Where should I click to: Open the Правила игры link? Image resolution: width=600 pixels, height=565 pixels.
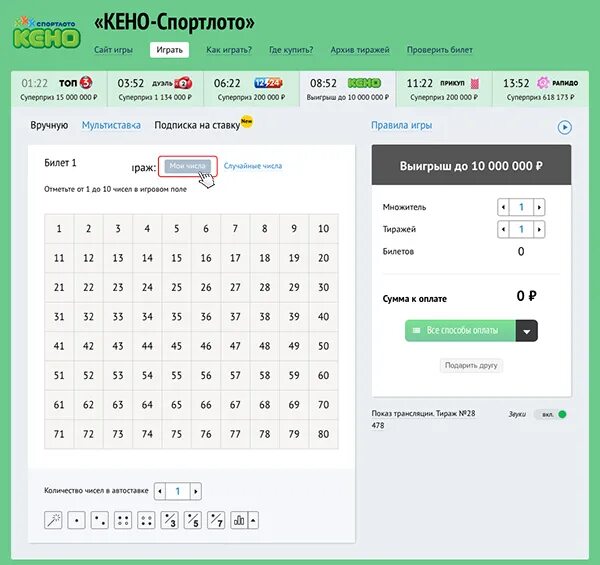[401, 125]
